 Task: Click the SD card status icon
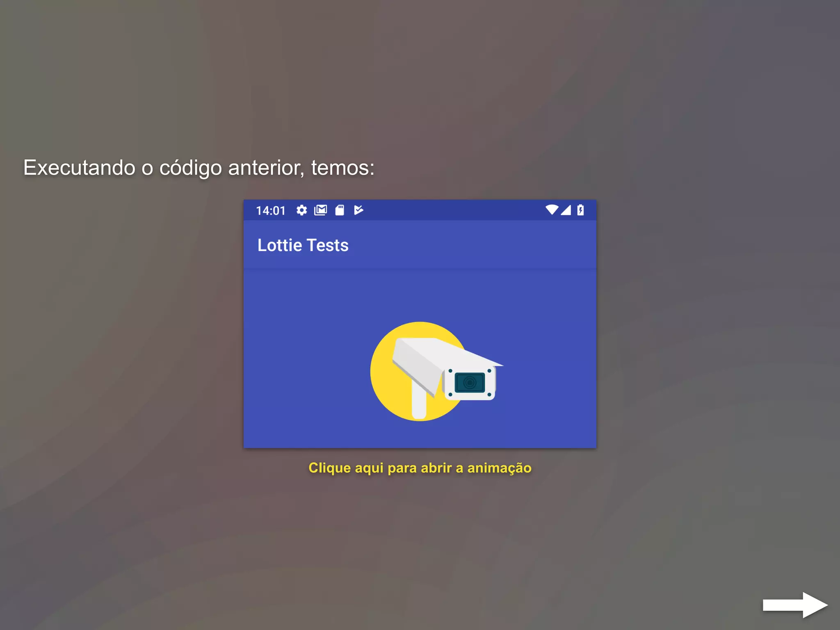[x=340, y=210]
